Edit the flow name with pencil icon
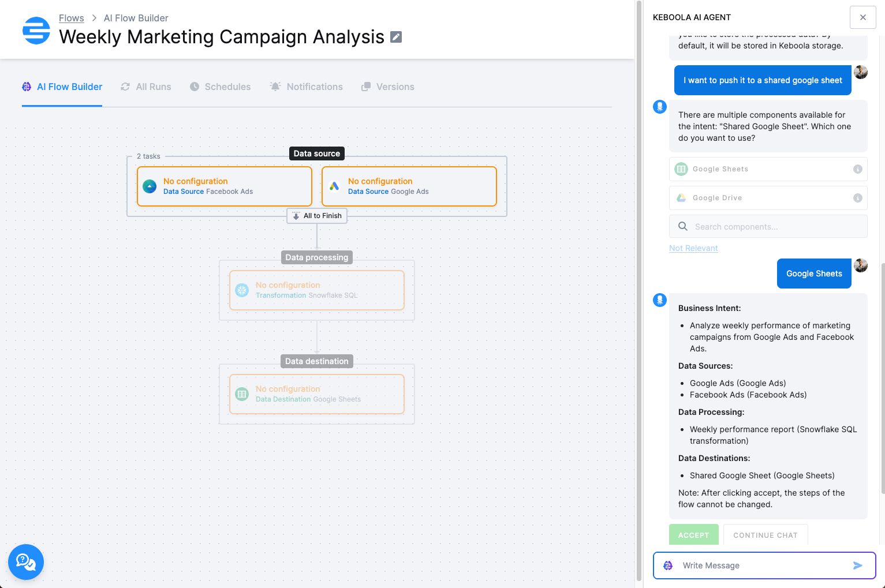 pyautogui.click(x=396, y=37)
